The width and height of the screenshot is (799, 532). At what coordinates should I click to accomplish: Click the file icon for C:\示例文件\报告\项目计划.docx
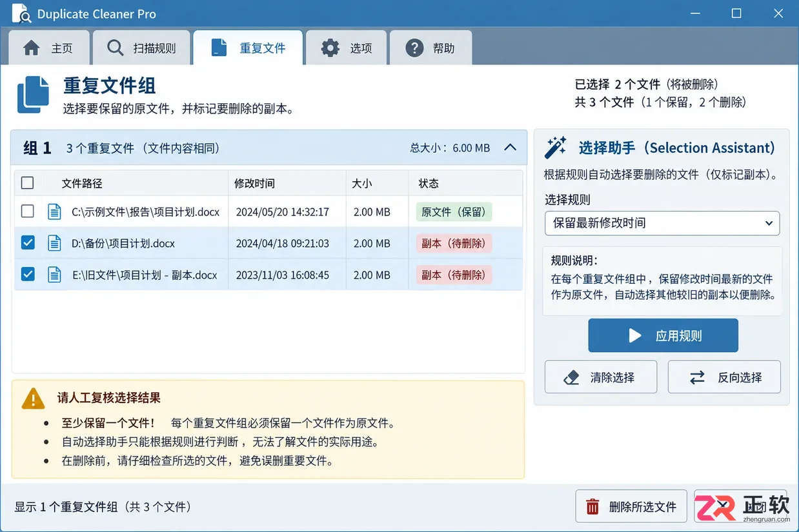(55, 212)
